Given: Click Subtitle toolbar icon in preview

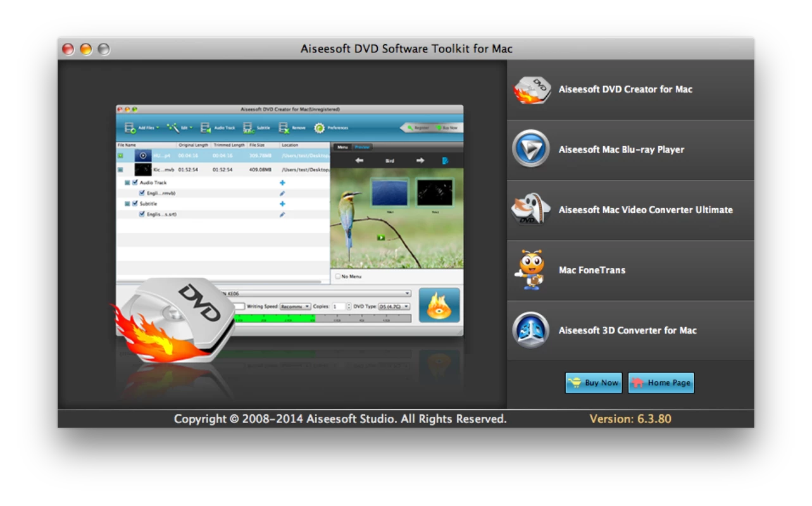Looking at the screenshot, I should (x=248, y=128).
